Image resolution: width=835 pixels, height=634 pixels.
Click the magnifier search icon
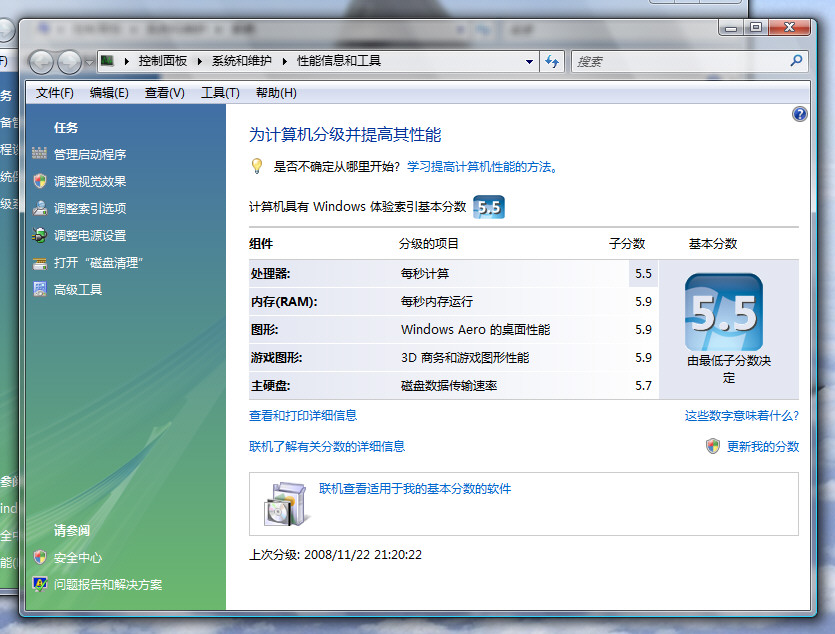(796, 61)
